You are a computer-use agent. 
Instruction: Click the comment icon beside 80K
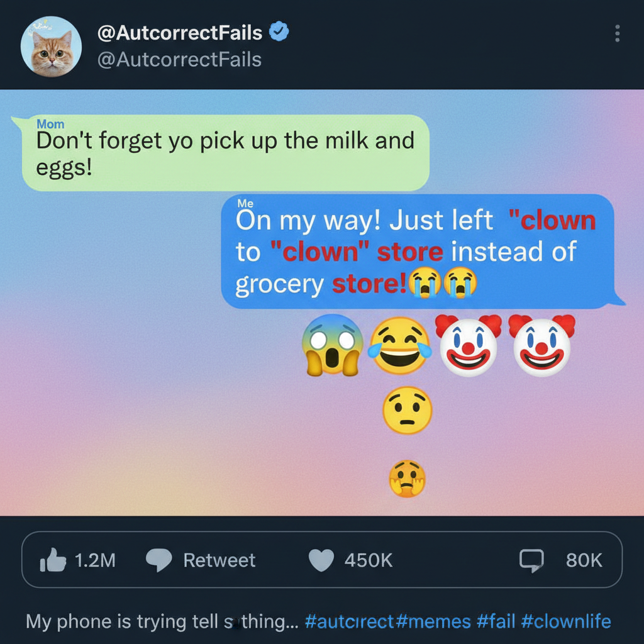[531, 560]
